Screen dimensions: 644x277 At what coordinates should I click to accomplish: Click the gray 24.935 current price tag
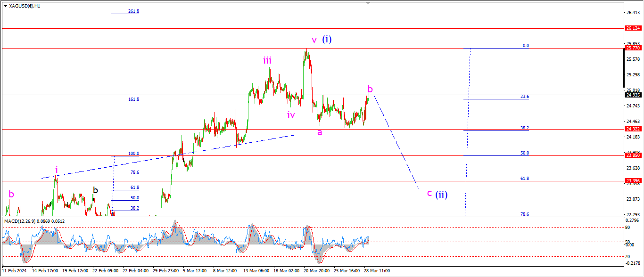pos(632,95)
